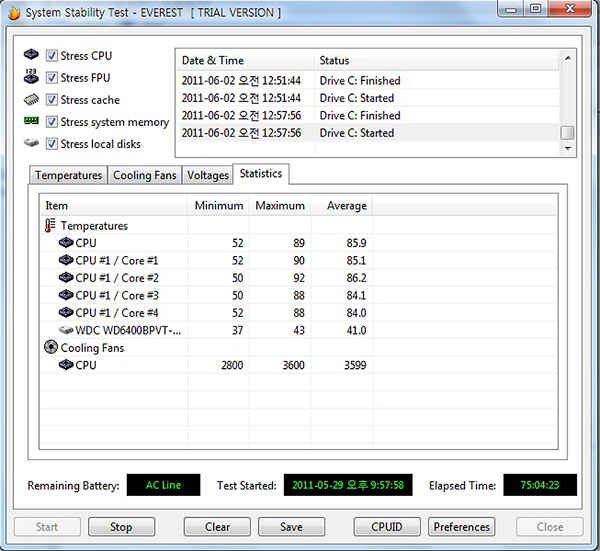Click the log scrollbar up arrow
Image resolution: width=600 pixels, height=551 pixels.
click(x=568, y=58)
